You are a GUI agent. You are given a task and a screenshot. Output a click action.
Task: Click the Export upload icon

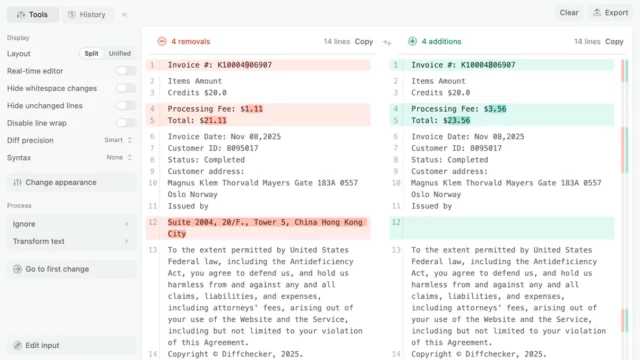[597, 12]
